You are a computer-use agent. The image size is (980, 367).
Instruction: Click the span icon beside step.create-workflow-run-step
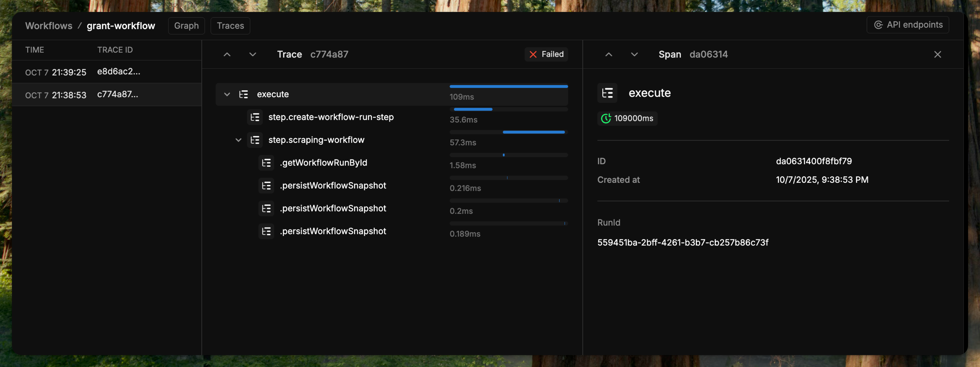(x=255, y=117)
